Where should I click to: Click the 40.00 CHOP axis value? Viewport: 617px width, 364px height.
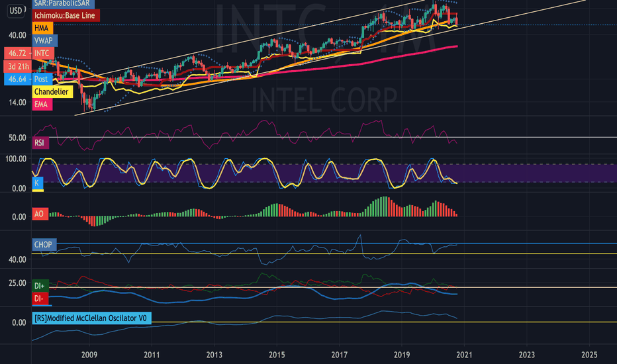tap(17, 259)
